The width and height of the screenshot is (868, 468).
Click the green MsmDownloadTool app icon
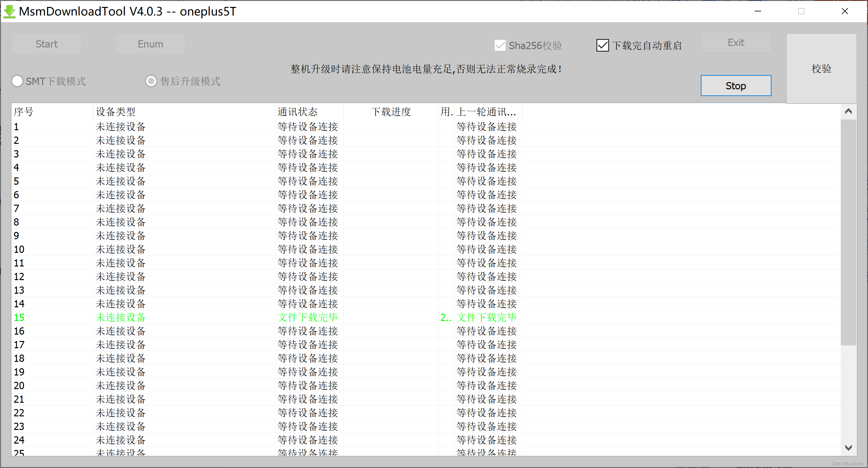click(x=9, y=11)
